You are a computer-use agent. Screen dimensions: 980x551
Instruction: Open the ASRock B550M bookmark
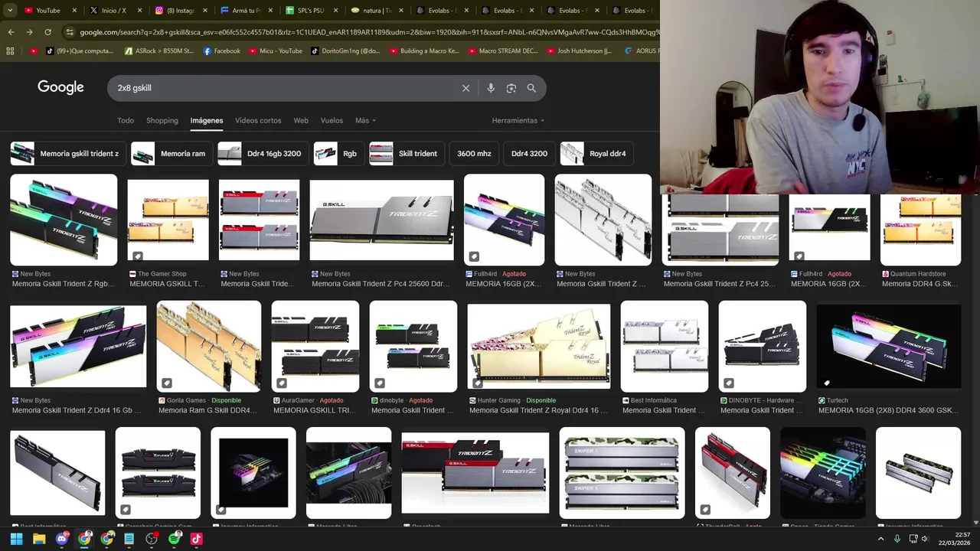pyautogui.click(x=158, y=51)
